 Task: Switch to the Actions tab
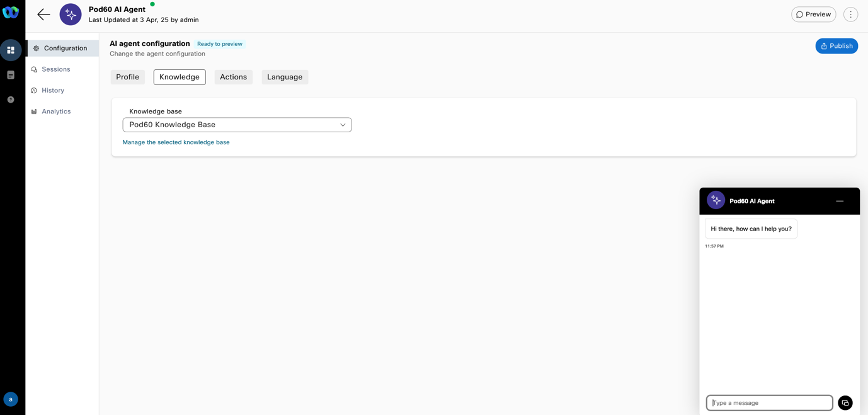click(233, 77)
